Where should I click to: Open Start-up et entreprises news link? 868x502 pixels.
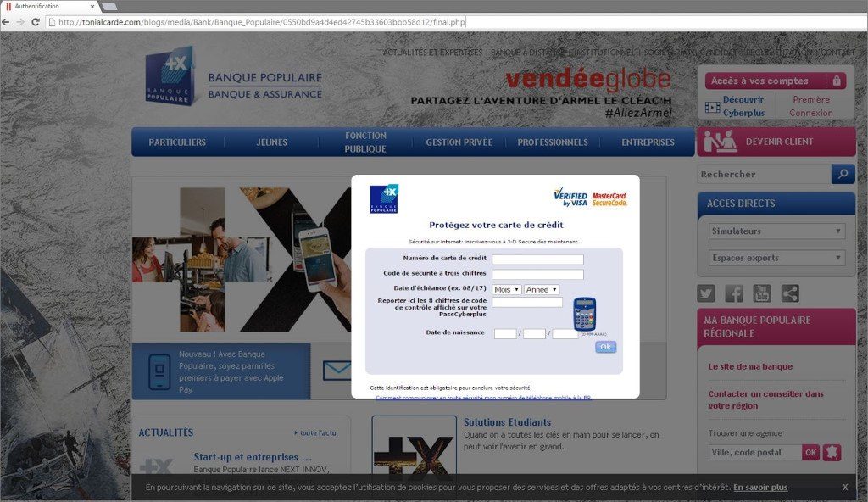(253, 457)
